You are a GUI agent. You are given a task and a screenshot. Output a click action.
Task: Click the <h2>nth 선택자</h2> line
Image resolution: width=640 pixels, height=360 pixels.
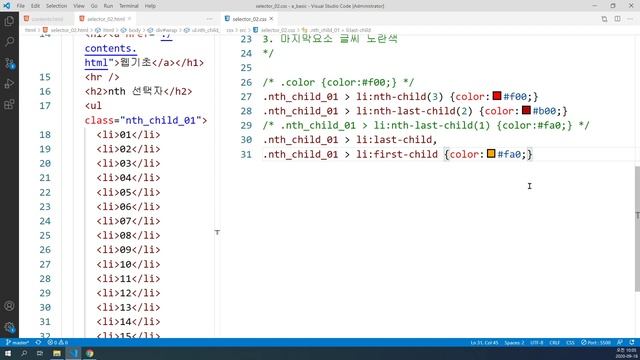pos(138,91)
